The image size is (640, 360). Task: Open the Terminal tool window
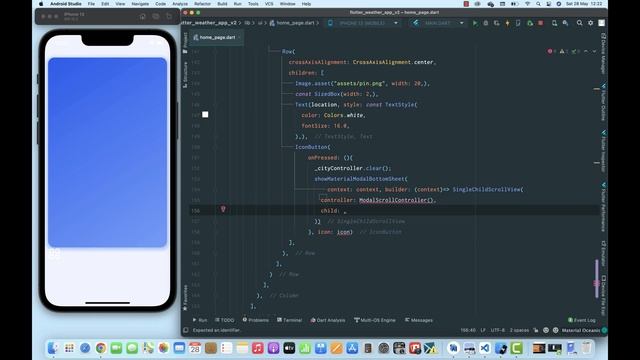click(289, 320)
